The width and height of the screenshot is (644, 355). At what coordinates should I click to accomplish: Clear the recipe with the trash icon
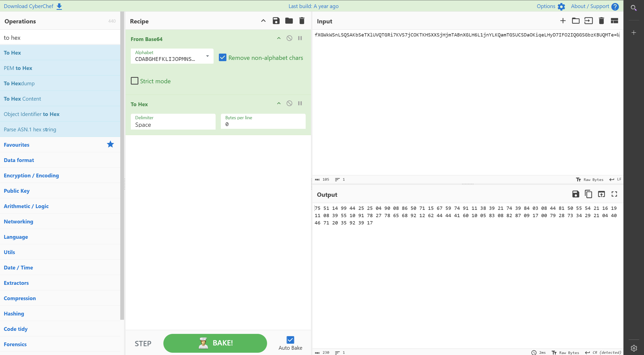[302, 21]
